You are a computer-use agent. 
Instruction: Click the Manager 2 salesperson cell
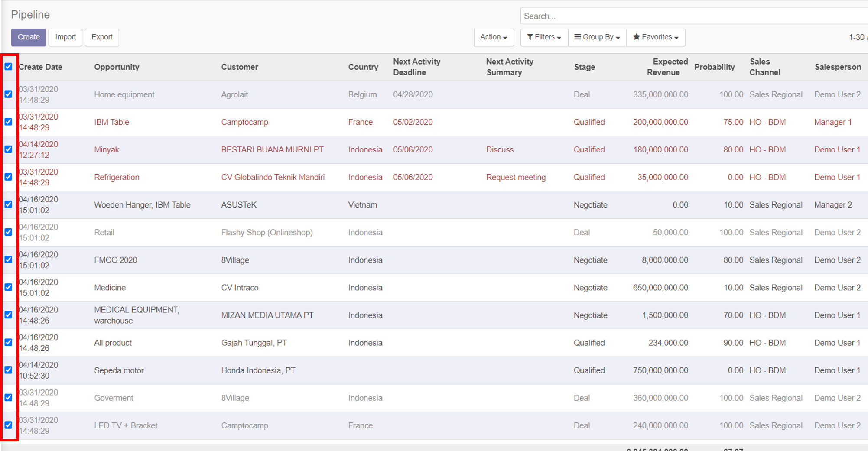click(x=833, y=205)
